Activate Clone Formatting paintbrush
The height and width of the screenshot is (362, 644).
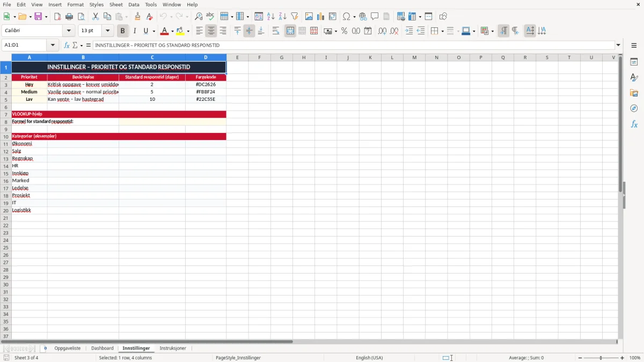(x=138, y=17)
